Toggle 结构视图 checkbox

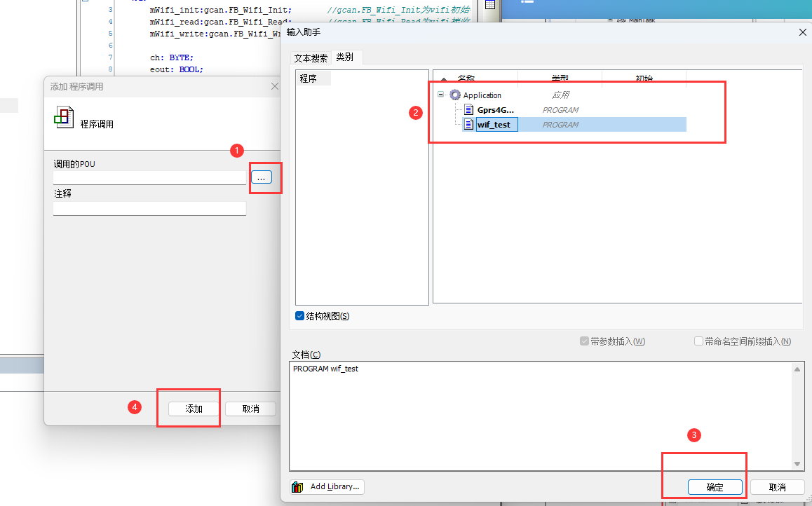tap(300, 315)
